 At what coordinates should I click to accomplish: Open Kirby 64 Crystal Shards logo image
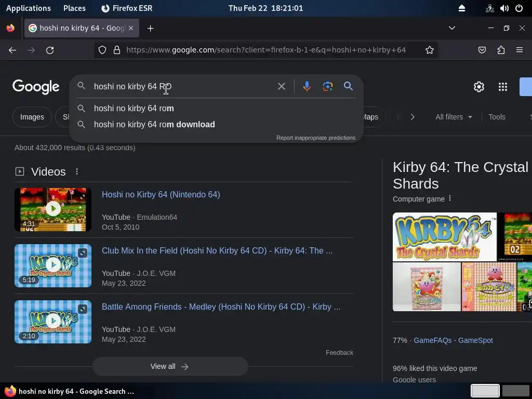point(445,237)
